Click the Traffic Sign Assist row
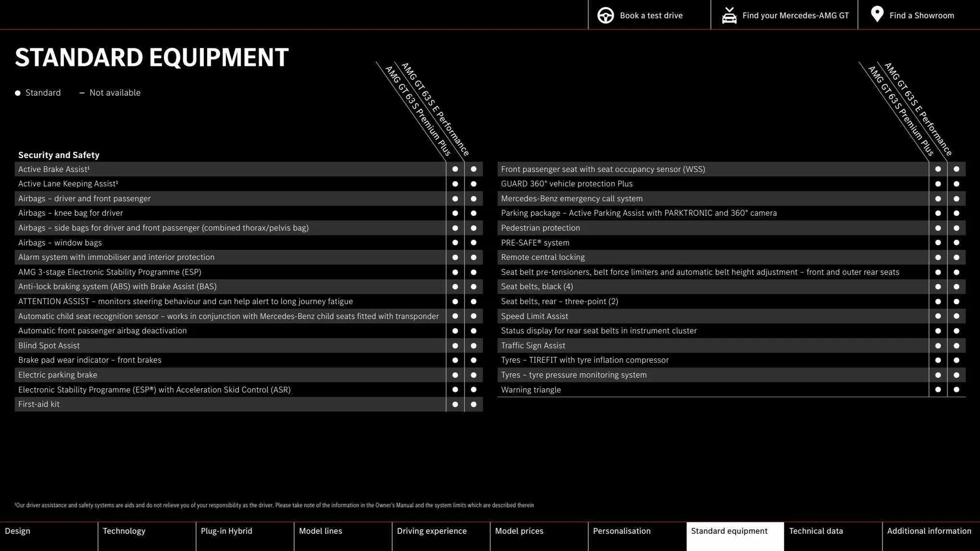The image size is (980, 551). click(x=533, y=345)
